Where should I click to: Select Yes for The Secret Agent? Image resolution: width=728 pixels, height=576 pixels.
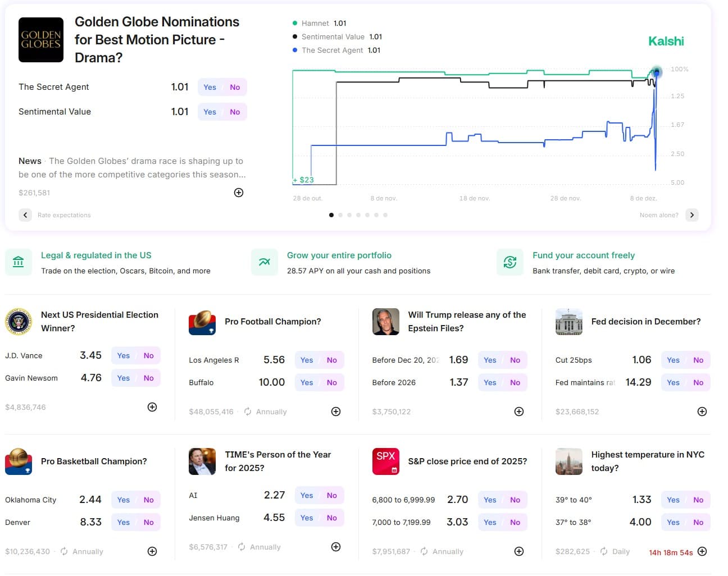point(210,87)
